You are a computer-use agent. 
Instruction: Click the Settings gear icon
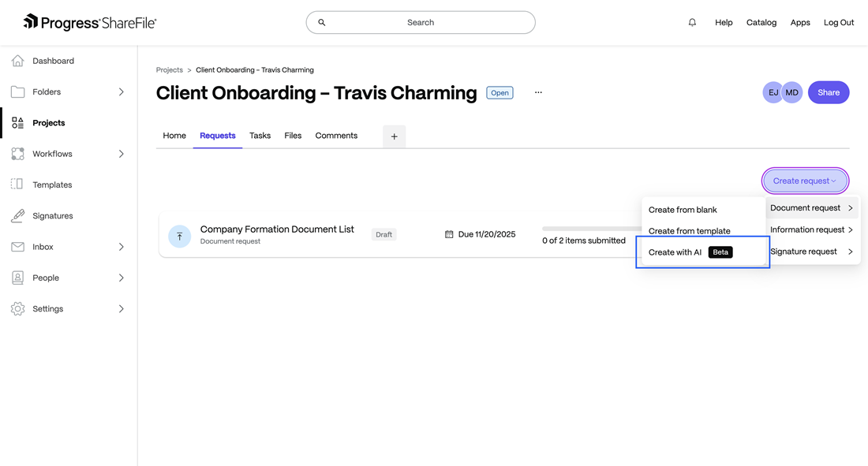point(17,309)
